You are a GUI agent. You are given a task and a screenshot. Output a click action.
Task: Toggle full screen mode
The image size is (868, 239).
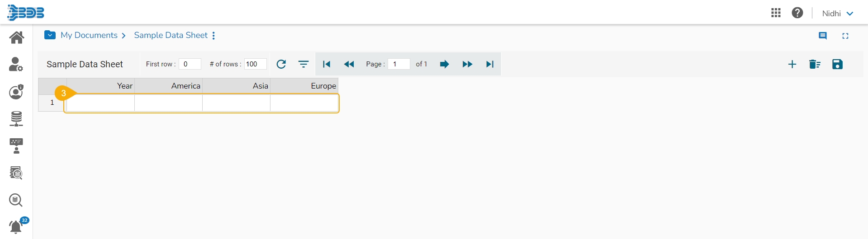[845, 36]
